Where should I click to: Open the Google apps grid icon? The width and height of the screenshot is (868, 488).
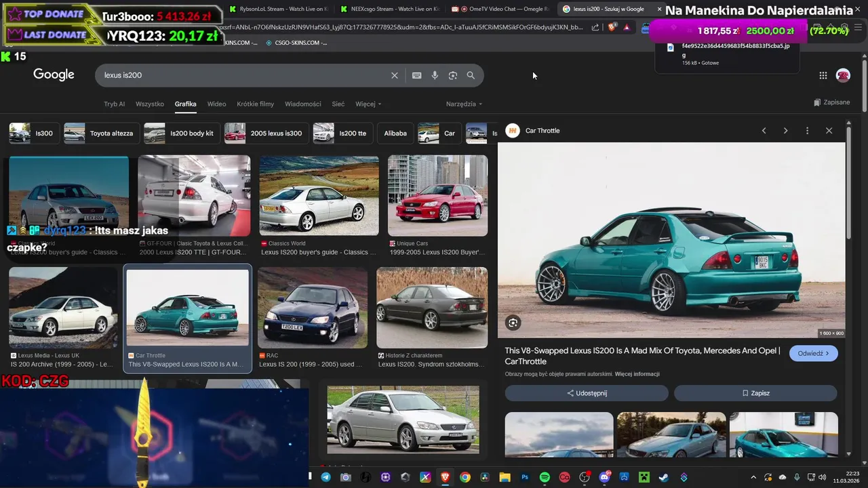click(823, 75)
